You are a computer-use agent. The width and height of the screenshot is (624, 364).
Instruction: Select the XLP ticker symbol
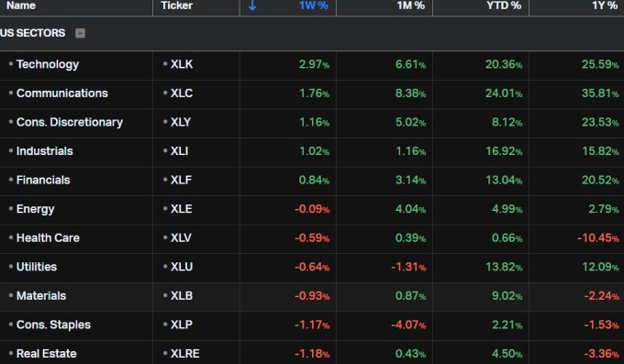point(182,325)
